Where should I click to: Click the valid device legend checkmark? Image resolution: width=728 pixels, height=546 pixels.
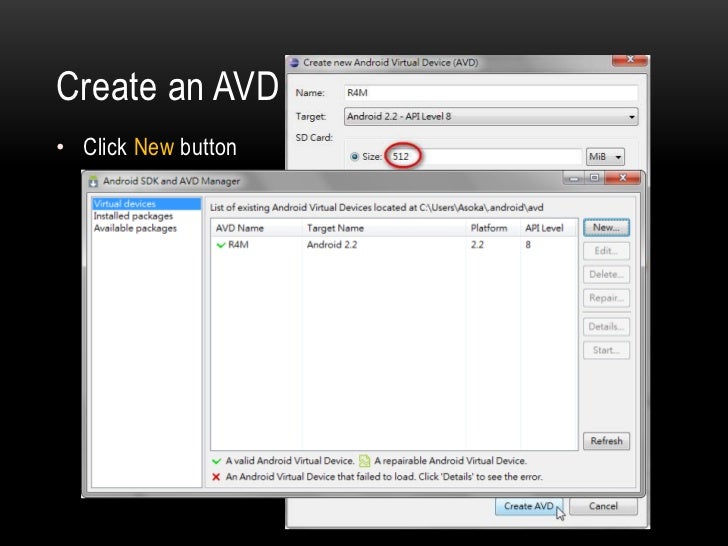point(216,461)
